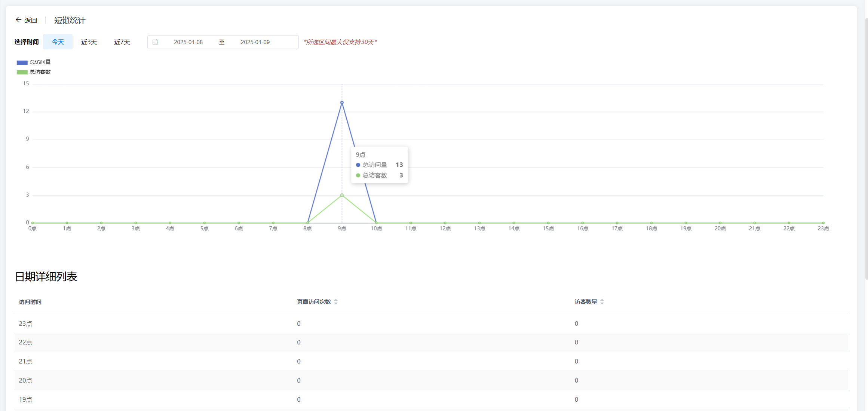Sort by 访客数量 sort arrows
This screenshot has width=868, height=411.
pos(602,302)
